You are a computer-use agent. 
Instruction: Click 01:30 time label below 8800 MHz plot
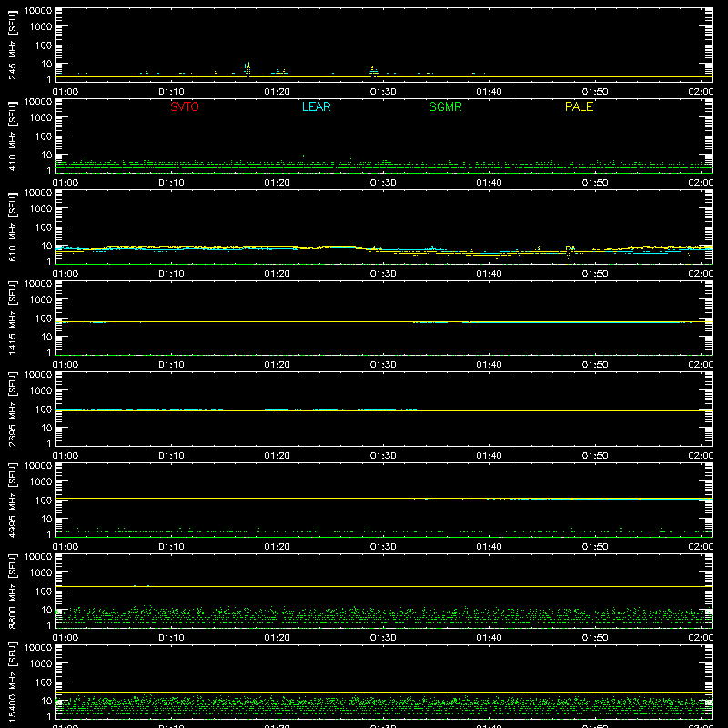coord(383,638)
